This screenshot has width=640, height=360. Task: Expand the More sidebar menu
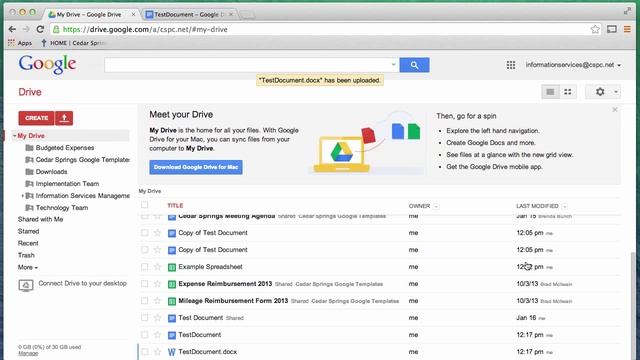pyautogui.click(x=28, y=267)
